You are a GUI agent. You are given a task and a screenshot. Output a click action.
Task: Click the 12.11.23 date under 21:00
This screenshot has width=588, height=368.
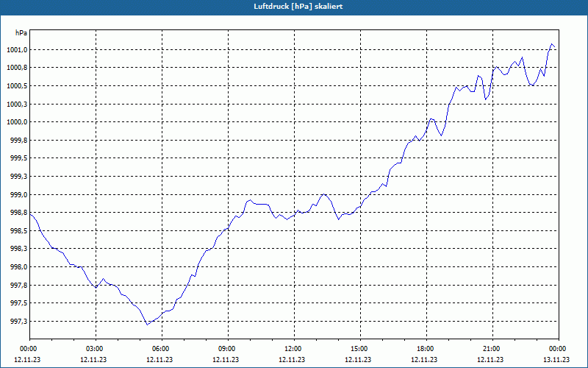(490, 360)
